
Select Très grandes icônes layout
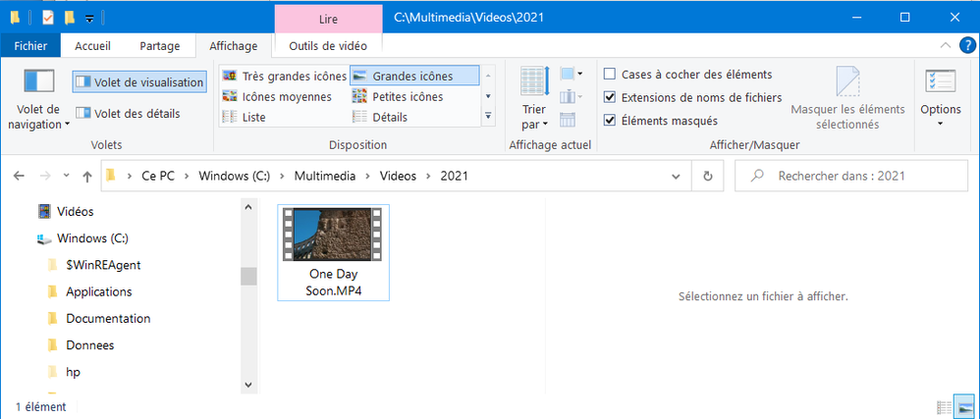(284, 76)
